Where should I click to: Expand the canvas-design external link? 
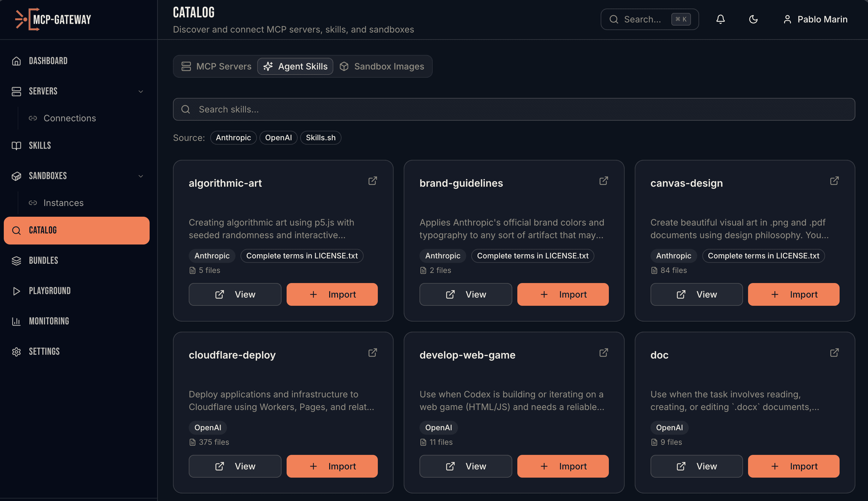(x=834, y=180)
